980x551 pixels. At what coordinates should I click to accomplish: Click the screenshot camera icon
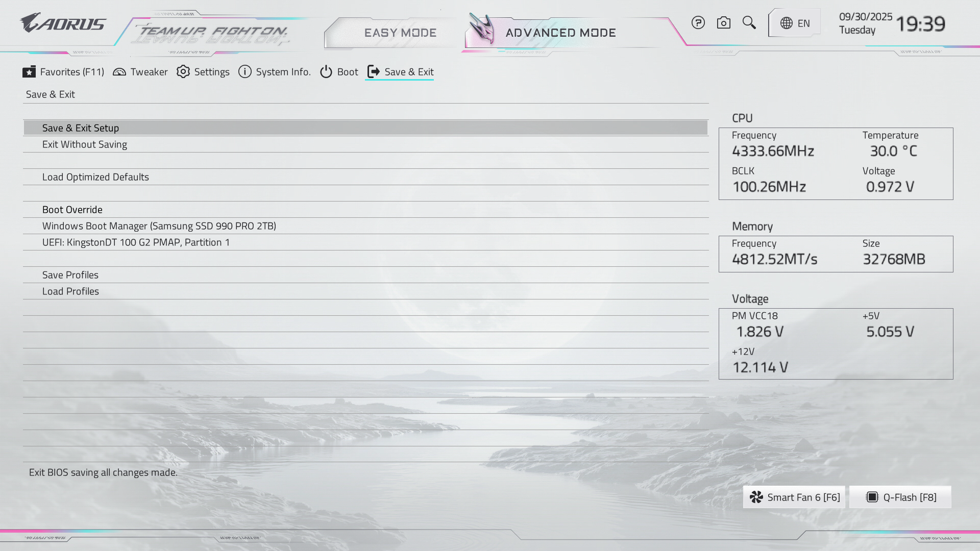click(723, 23)
